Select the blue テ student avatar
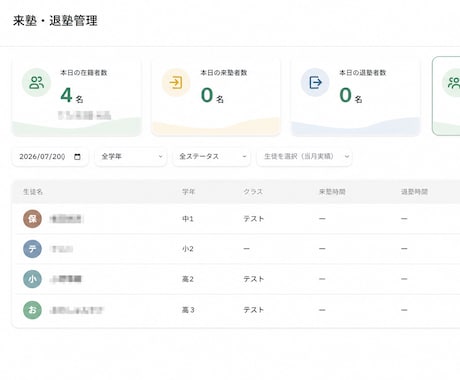 tap(32, 249)
